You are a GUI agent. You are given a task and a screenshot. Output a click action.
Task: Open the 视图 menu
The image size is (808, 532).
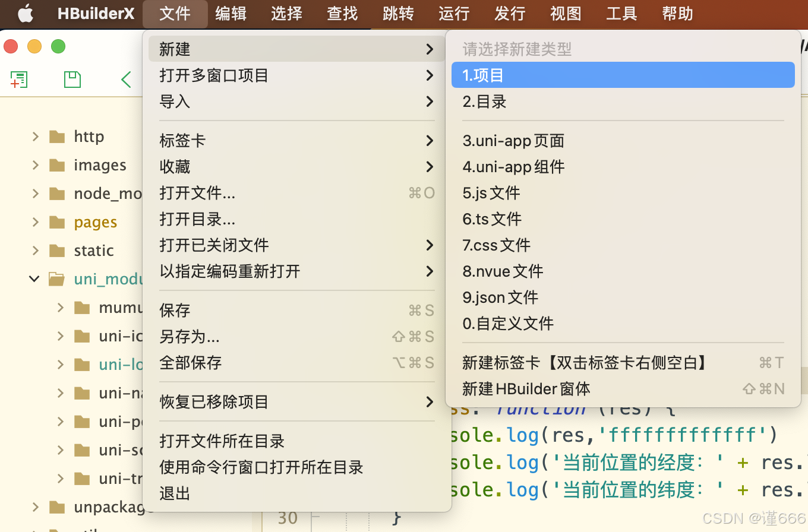[566, 13]
